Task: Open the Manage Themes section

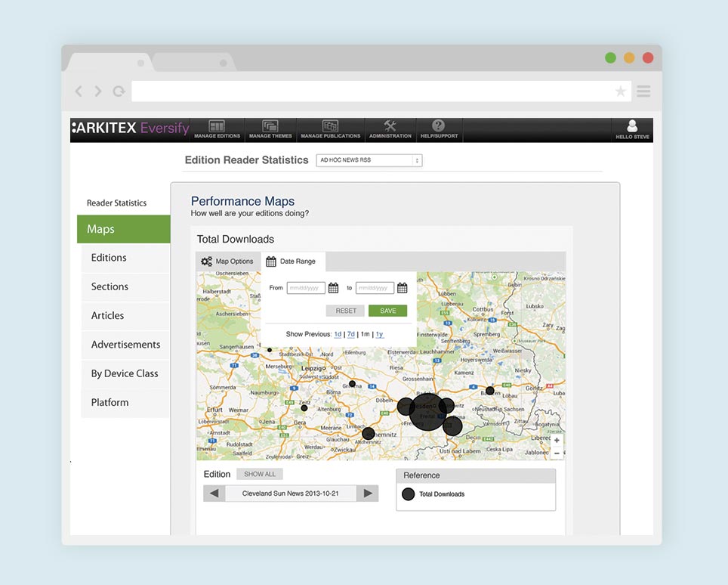Action: (270, 130)
